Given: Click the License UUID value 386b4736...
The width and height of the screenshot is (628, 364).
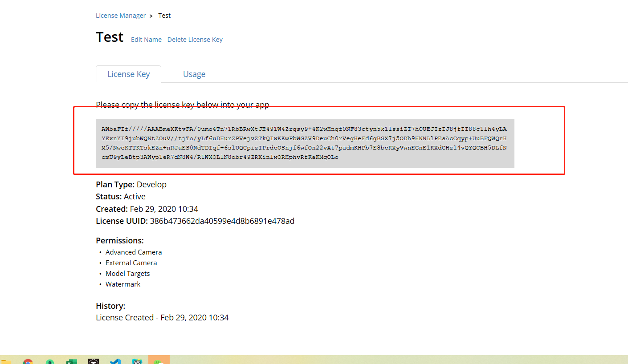Looking at the screenshot, I should 222,221.
